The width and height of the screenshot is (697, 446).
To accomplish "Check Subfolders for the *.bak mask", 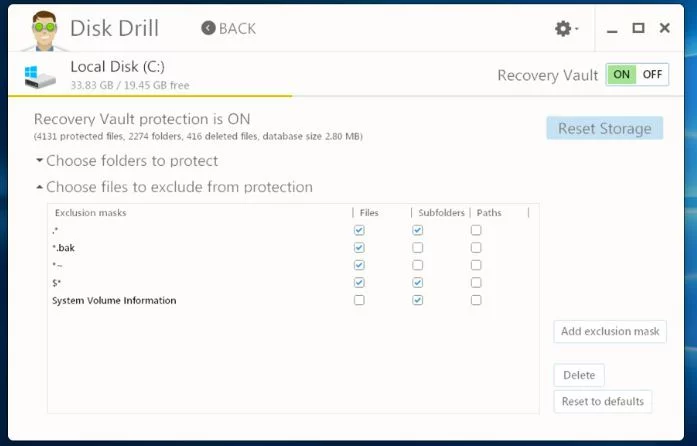I will 417,248.
